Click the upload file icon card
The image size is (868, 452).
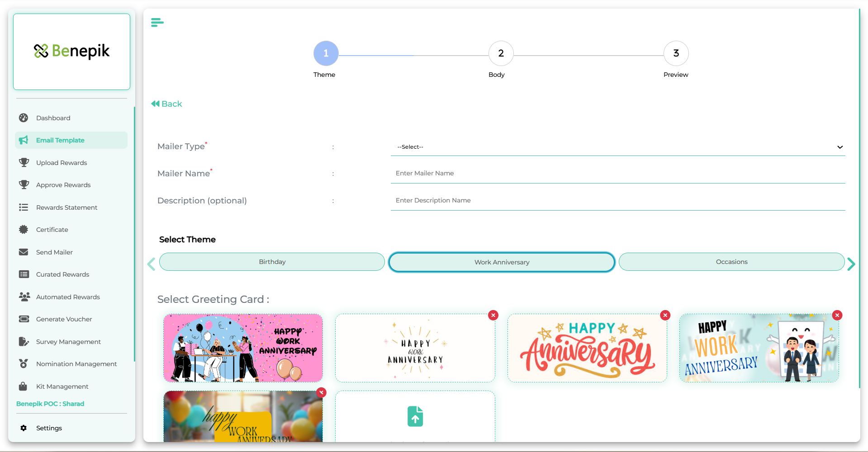click(415, 416)
